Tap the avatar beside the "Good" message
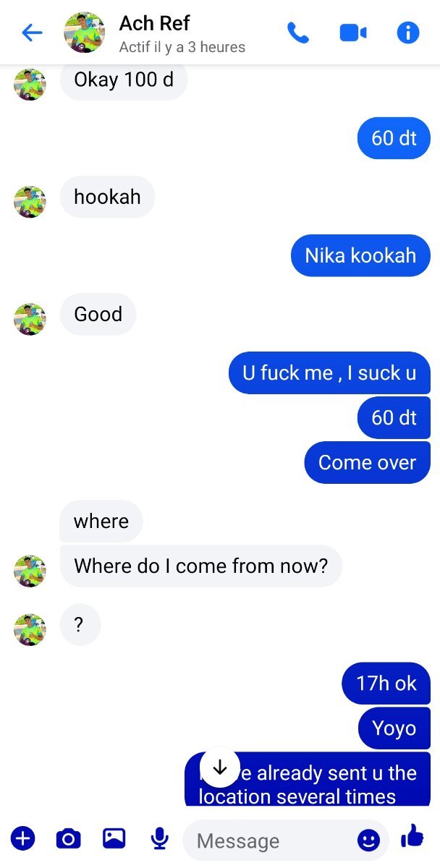Viewport: 440px width, 868px height. (x=30, y=320)
